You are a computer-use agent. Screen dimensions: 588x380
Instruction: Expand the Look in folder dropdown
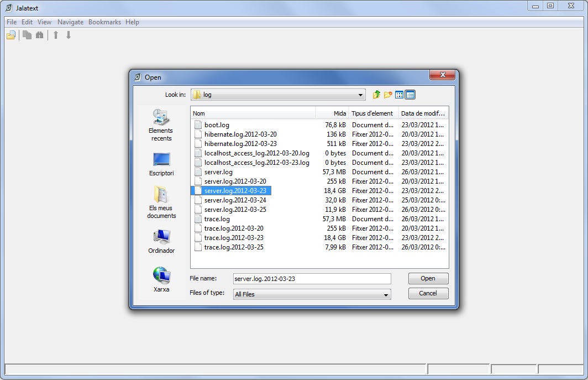[x=361, y=95]
